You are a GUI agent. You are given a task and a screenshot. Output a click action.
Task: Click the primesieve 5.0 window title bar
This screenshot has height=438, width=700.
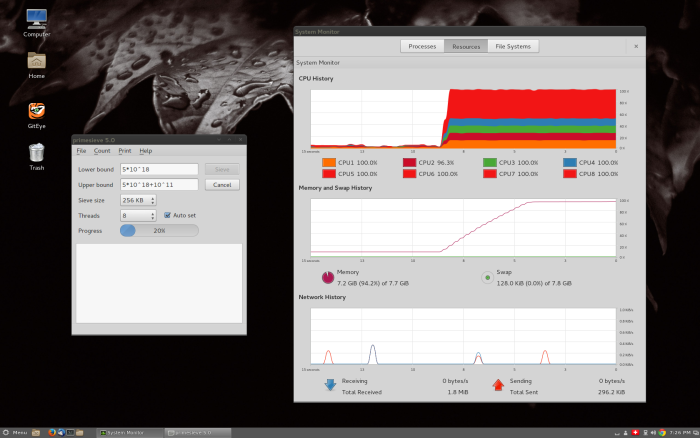(159, 140)
